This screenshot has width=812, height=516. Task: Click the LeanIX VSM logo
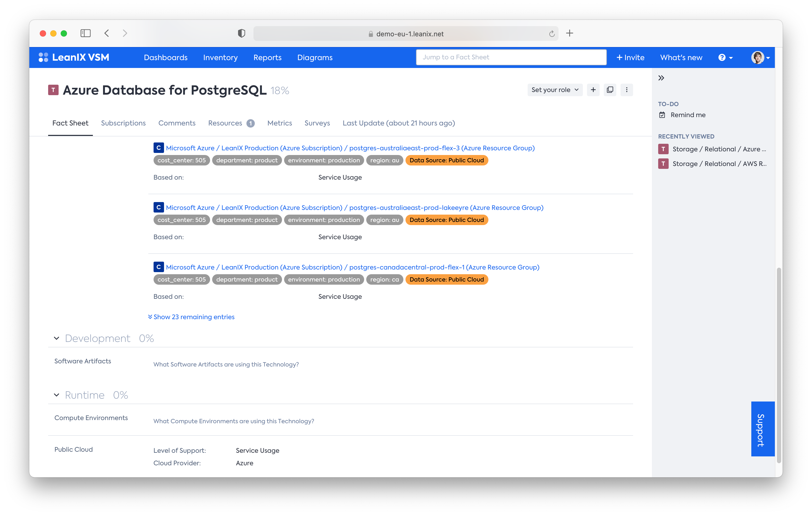(x=74, y=57)
